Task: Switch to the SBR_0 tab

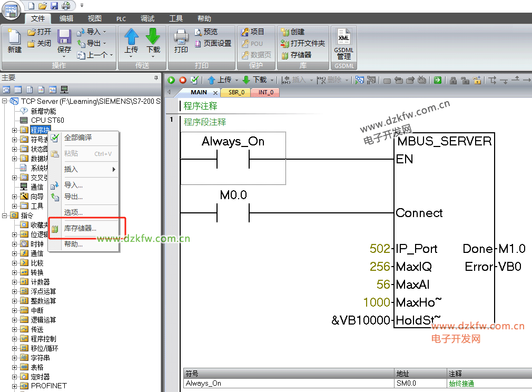Action: point(236,92)
